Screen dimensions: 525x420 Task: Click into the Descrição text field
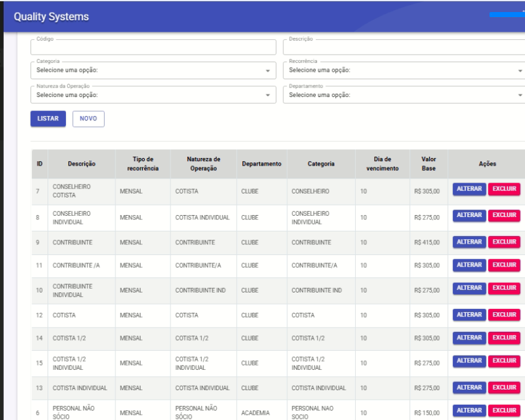pos(405,48)
